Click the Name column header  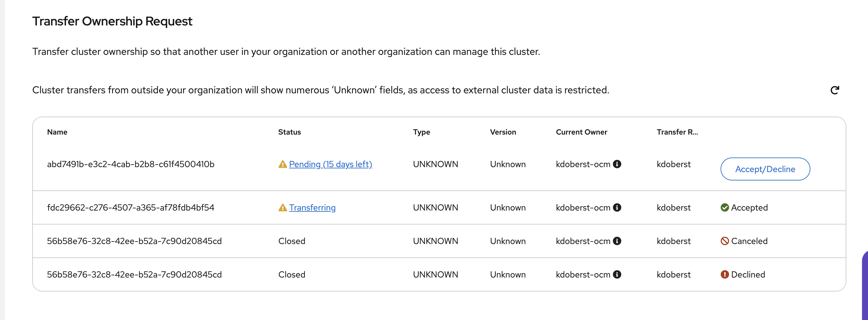click(x=57, y=132)
